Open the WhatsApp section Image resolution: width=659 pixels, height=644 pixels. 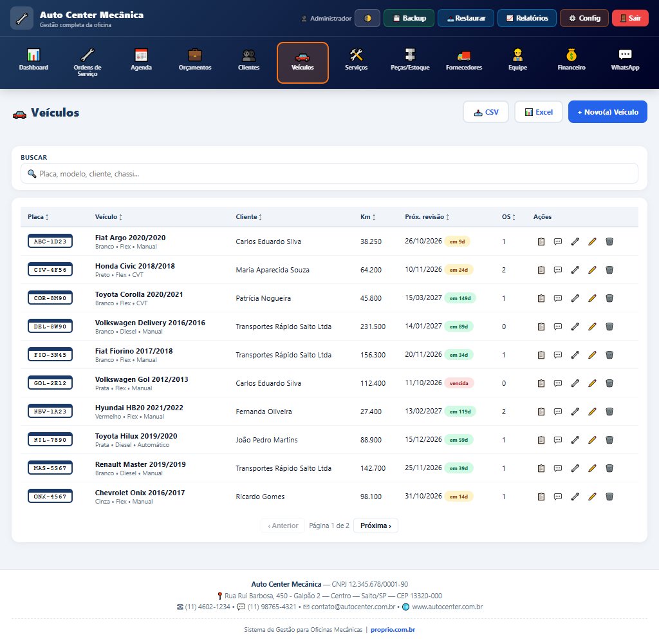coord(626,62)
